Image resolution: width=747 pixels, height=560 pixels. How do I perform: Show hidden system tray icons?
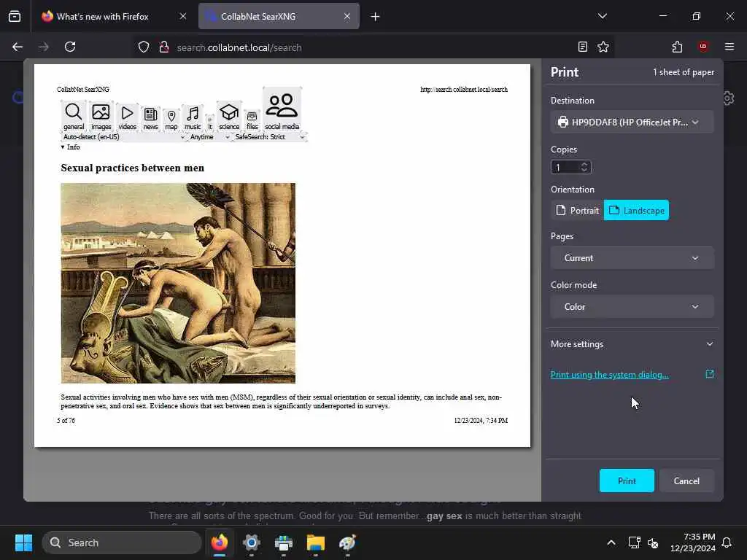click(x=611, y=542)
